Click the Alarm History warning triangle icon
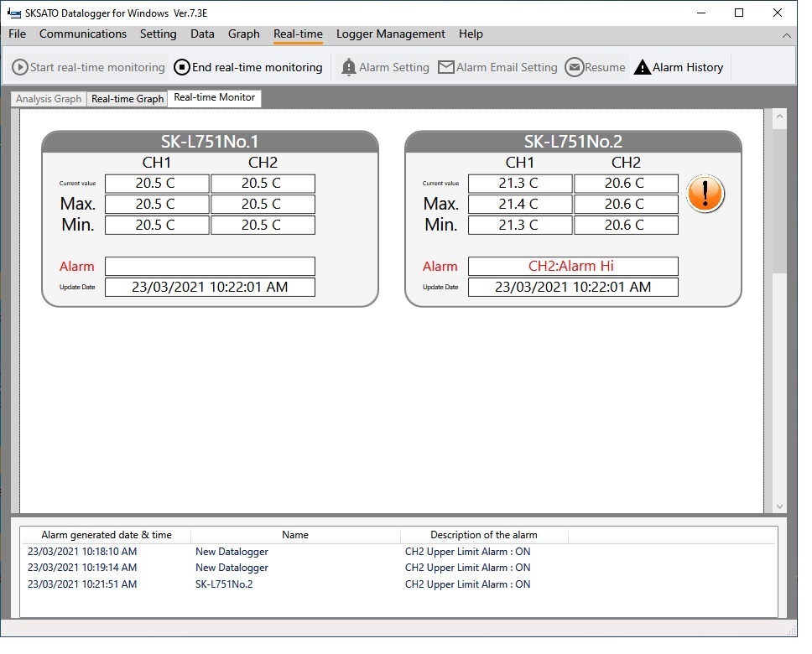The height and width of the screenshot is (654, 812). 643,67
